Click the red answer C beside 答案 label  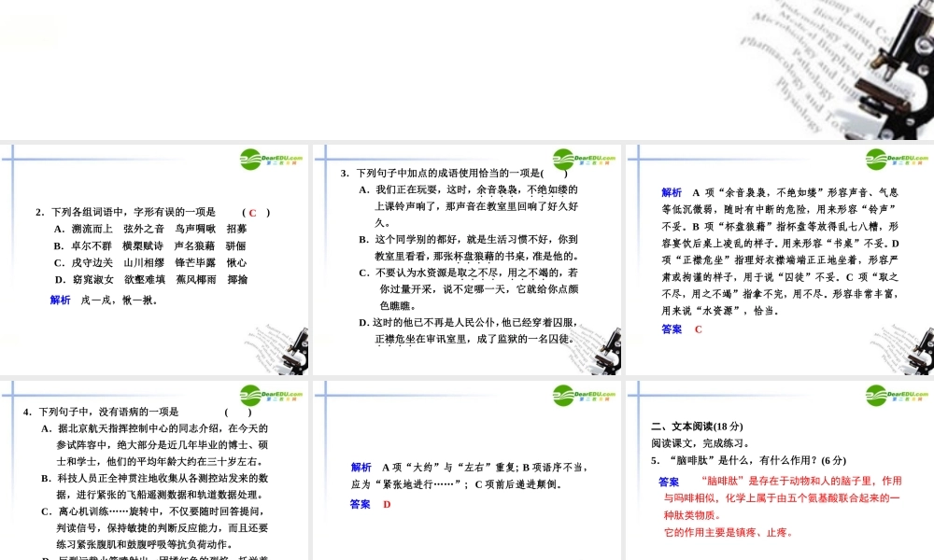tap(698, 329)
